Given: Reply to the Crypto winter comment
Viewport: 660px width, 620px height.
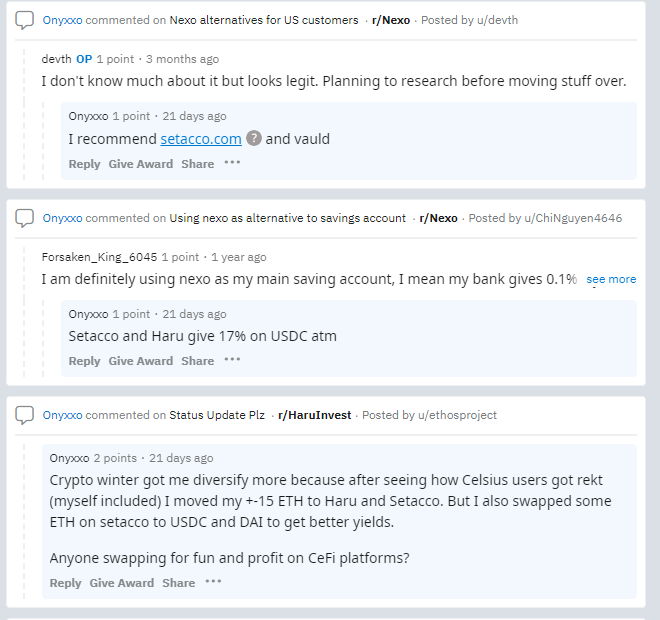Looking at the screenshot, I should [65, 583].
